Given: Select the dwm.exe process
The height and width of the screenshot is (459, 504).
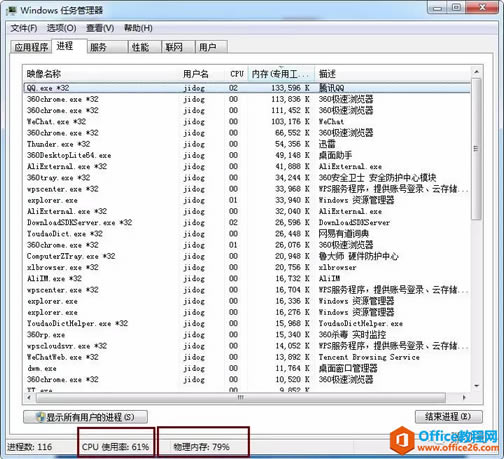Looking at the screenshot, I should coord(247,368).
